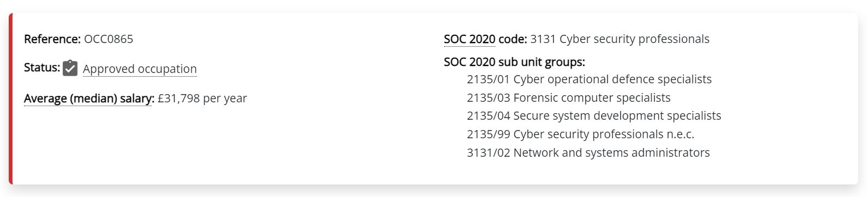Select 2135/01 Cyber operational defence specialists entry
Screen dimensions: 868x197
[589, 79]
